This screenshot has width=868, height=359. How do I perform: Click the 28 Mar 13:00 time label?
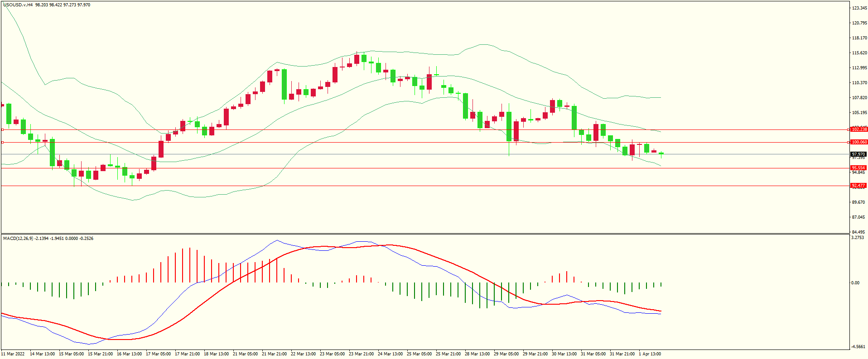(x=477, y=354)
